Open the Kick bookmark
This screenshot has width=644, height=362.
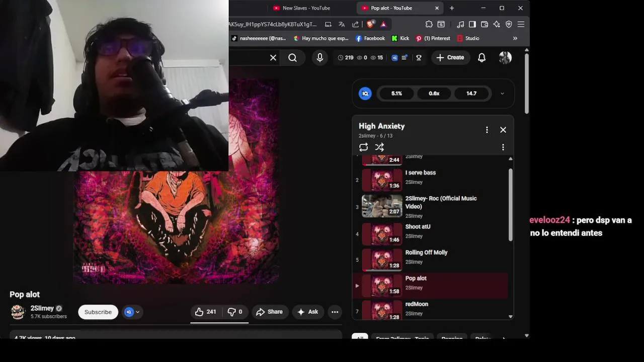click(x=400, y=38)
